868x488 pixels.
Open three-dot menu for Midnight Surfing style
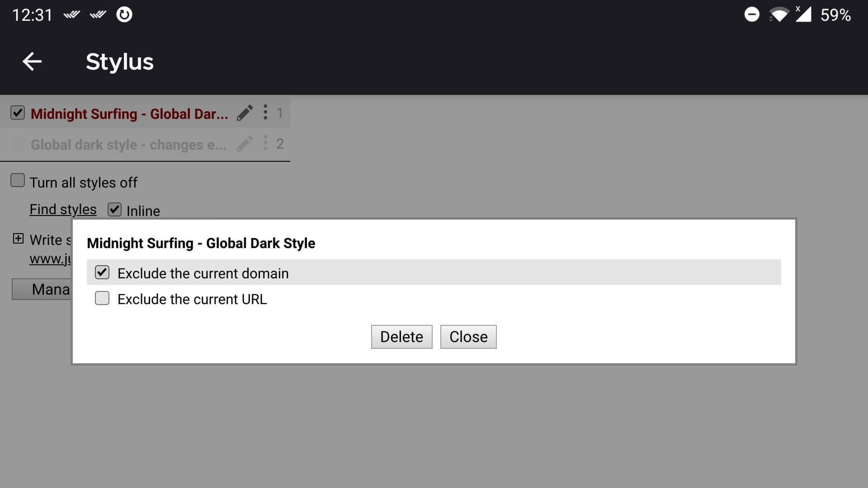pyautogui.click(x=265, y=112)
